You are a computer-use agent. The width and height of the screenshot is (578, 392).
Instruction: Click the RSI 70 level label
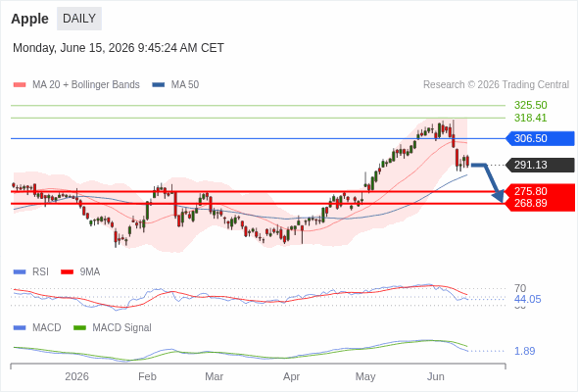coord(520,288)
